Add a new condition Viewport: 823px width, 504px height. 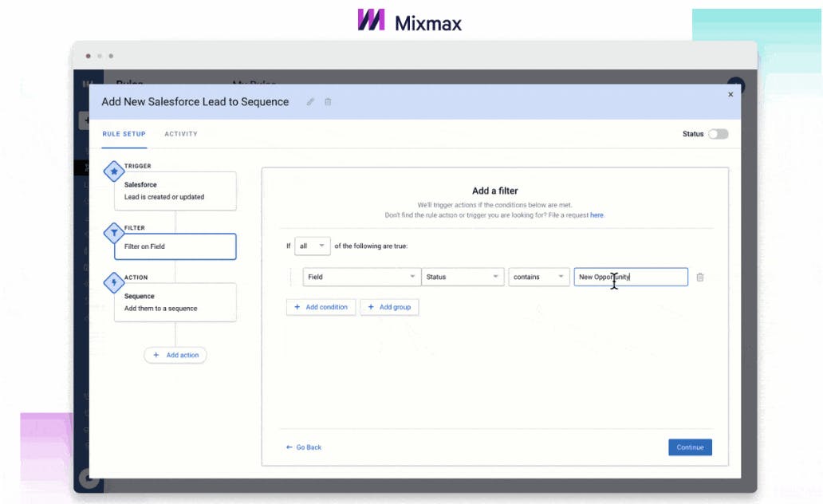321,307
